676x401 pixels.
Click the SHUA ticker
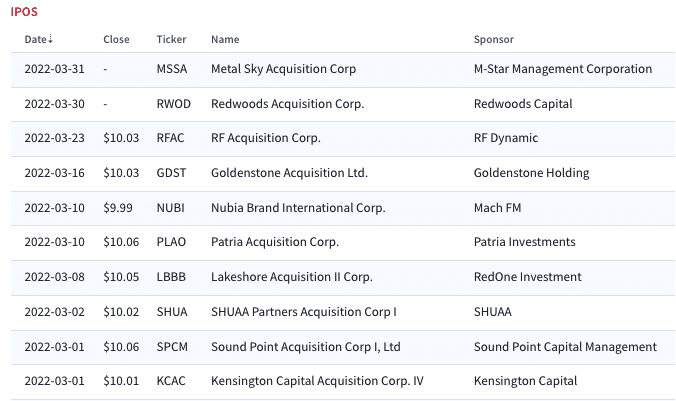pos(172,312)
